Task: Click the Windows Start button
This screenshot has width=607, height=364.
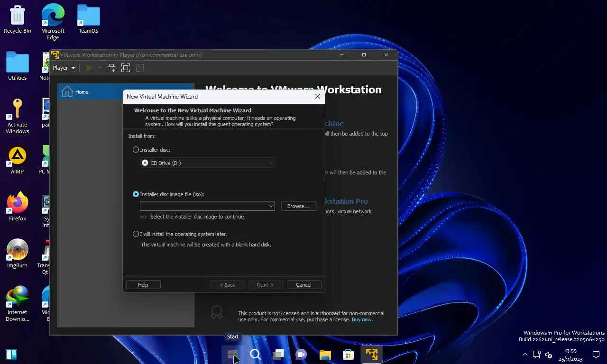Action: (232, 354)
